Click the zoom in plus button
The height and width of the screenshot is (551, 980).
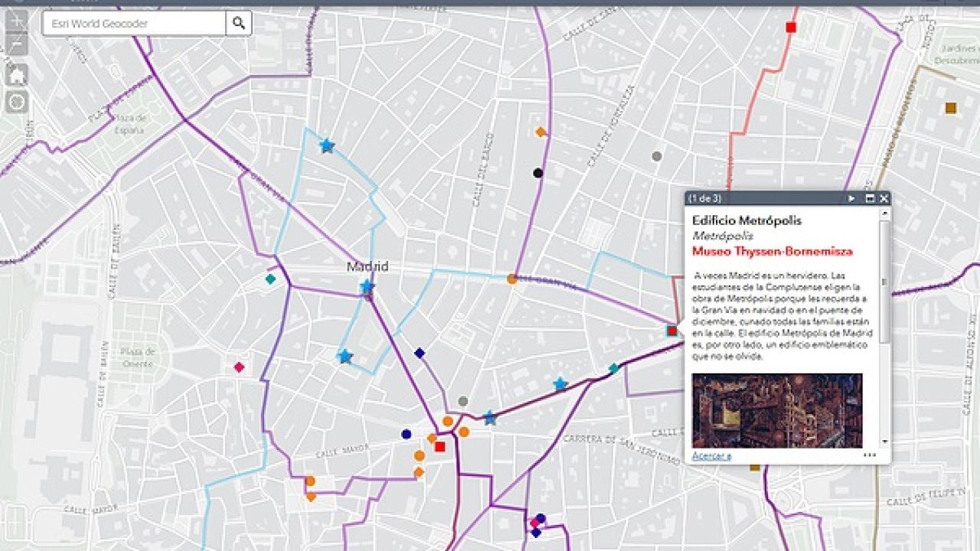click(17, 21)
